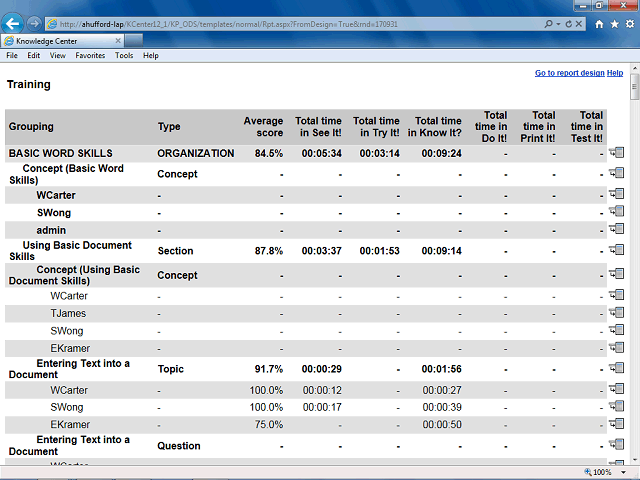The image size is (640, 480).
Task: Click the ORGANIZATION type cell
Action: 196,153
